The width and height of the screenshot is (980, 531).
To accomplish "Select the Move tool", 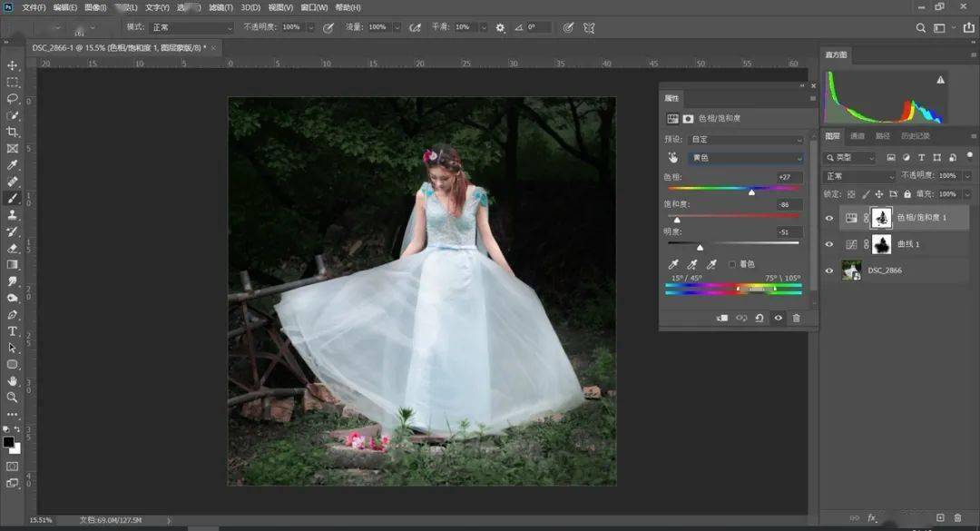I will pyautogui.click(x=13, y=65).
